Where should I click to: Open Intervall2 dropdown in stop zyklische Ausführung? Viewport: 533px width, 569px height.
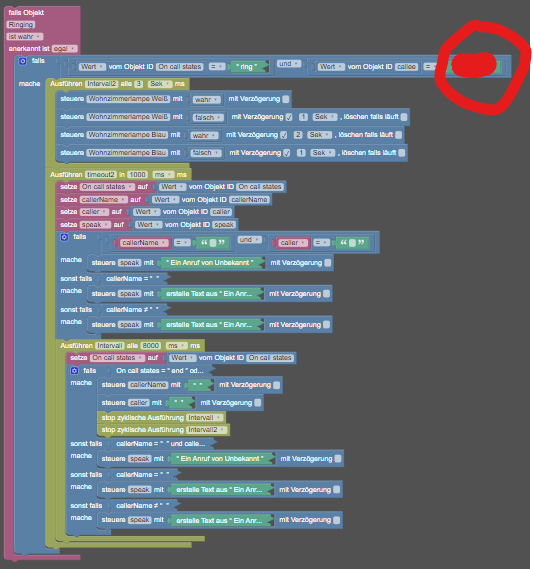(x=206, y=430)
